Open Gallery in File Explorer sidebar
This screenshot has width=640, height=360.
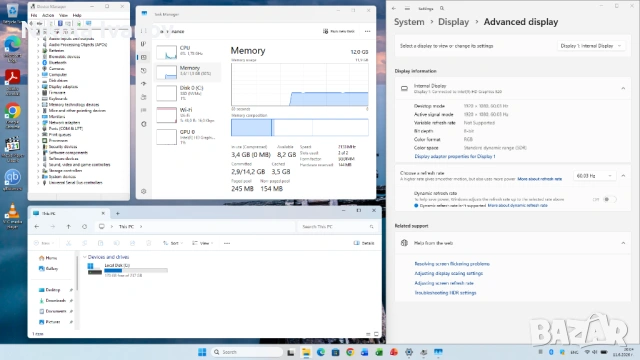pyautogui.click(x=48, y=269)
